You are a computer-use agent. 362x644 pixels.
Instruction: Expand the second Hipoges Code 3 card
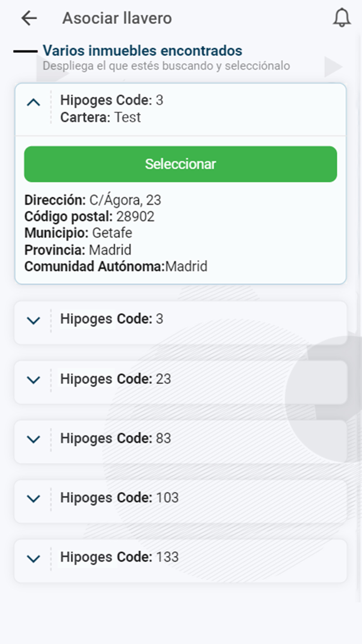coord(33,321)
